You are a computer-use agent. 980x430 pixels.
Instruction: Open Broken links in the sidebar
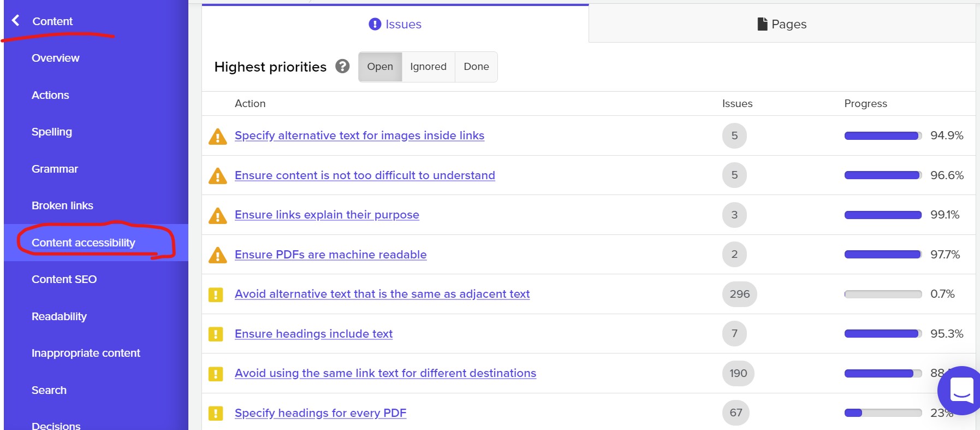coord(62,205)
